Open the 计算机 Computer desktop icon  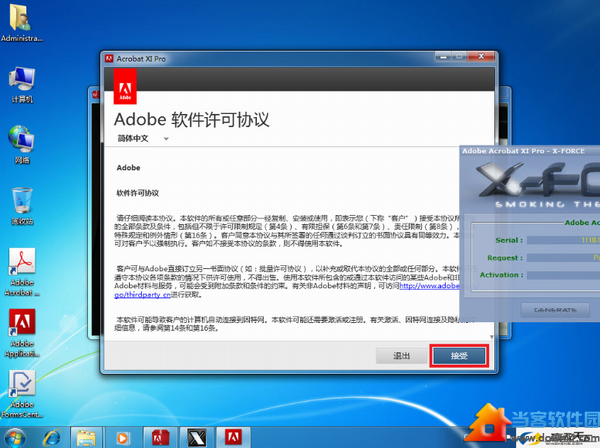pyautogui.click(x=22, y=85)
